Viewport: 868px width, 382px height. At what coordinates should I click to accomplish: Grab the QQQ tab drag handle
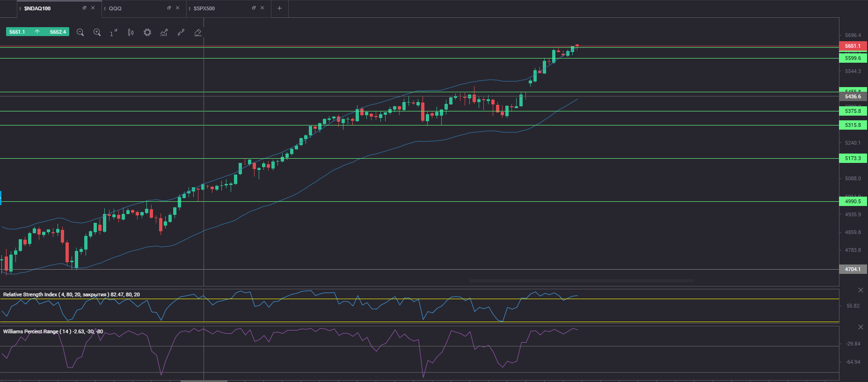(105, 8)
